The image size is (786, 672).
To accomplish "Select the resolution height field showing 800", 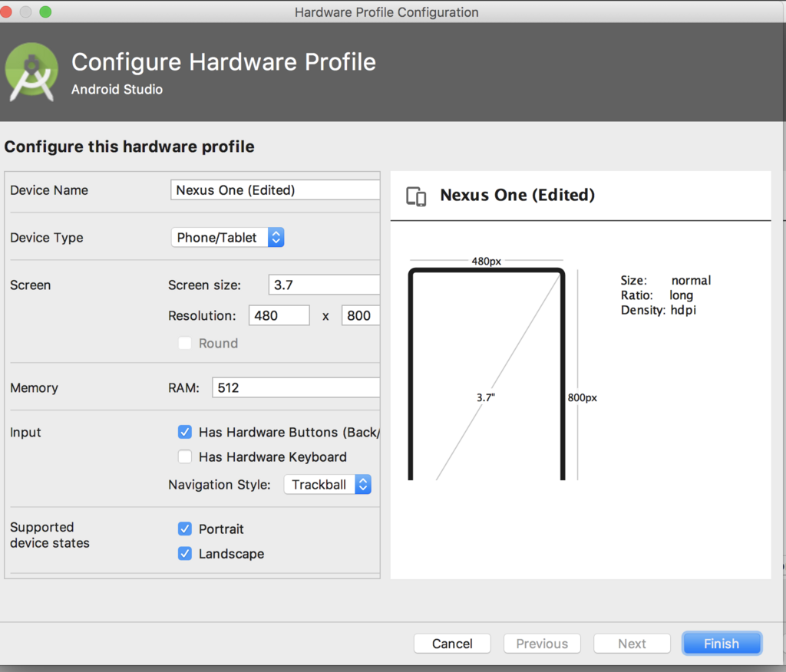I will (361, 315).
